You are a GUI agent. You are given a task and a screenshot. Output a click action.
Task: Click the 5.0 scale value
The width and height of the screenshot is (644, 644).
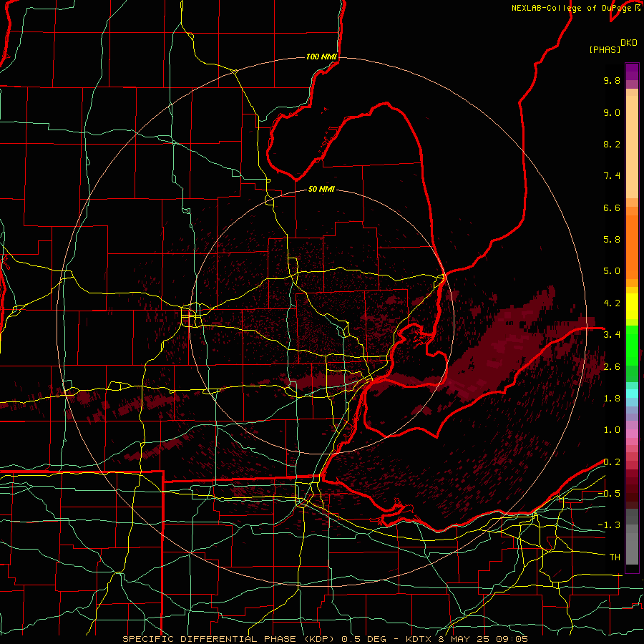[x=612, y=271]
